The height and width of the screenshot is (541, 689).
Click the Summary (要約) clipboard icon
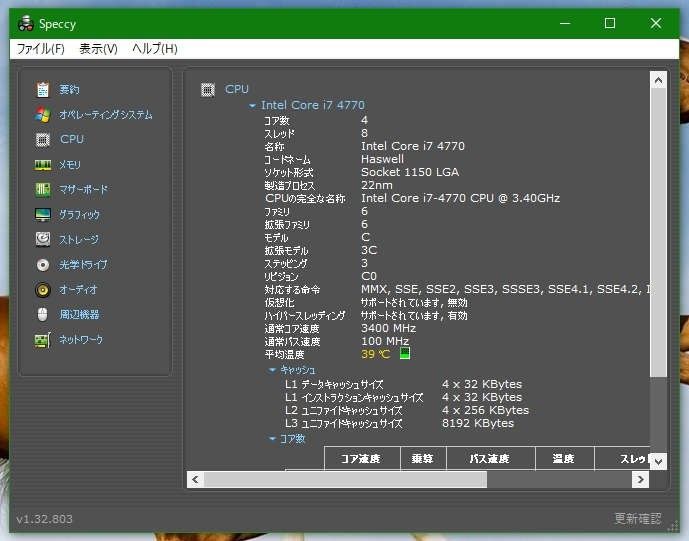[43, 89]
